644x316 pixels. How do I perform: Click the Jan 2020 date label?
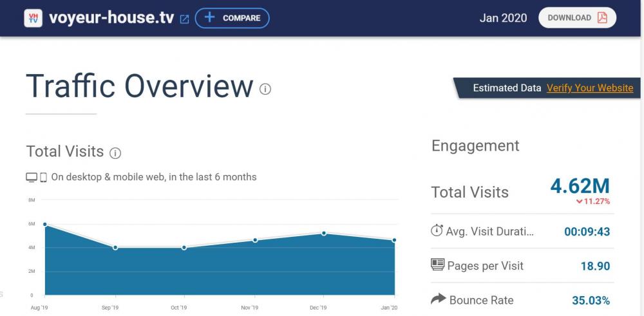click(503, 18)
